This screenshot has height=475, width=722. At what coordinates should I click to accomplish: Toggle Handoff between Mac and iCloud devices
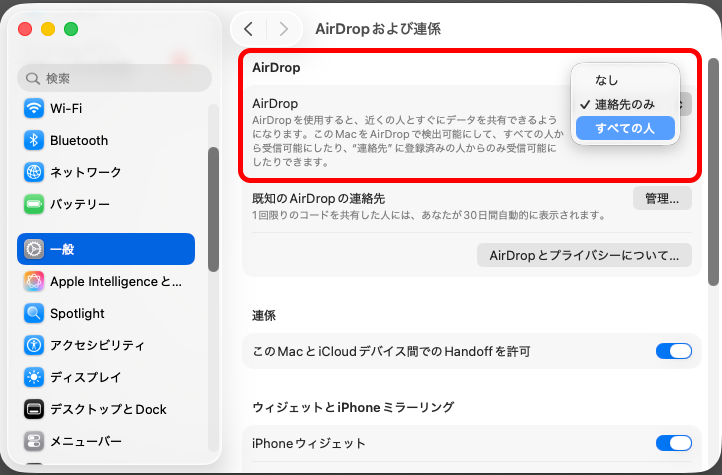click(674, 351)
